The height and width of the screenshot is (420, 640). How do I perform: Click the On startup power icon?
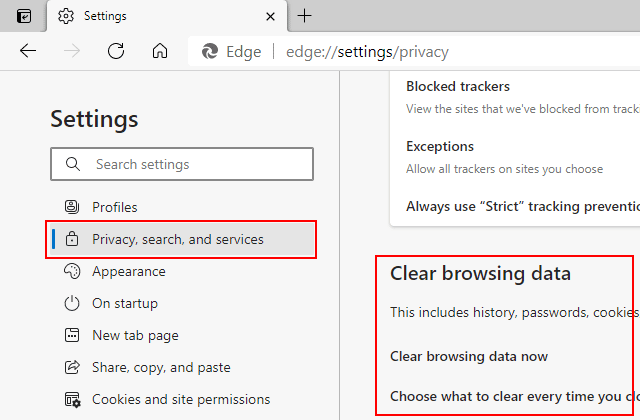(x=72, y=303)
